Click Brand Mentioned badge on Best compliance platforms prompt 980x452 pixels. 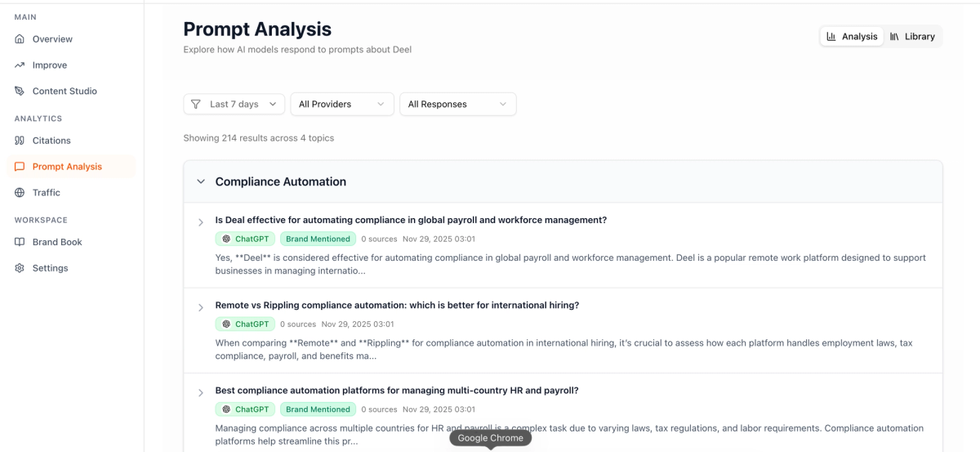[318, 409]
